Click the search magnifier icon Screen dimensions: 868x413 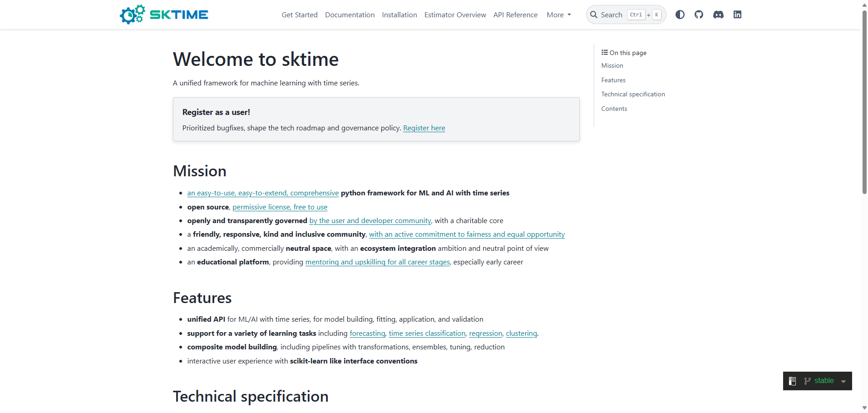click(x=594, y=15)
